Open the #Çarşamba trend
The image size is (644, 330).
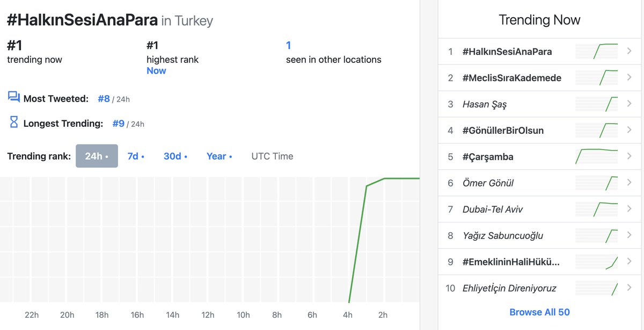[488, 157]
